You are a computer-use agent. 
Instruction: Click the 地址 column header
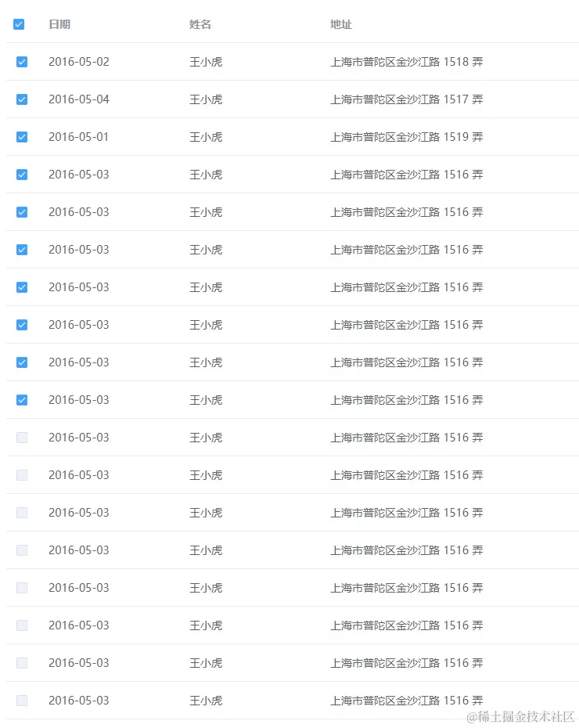click(x=341, y=24)
